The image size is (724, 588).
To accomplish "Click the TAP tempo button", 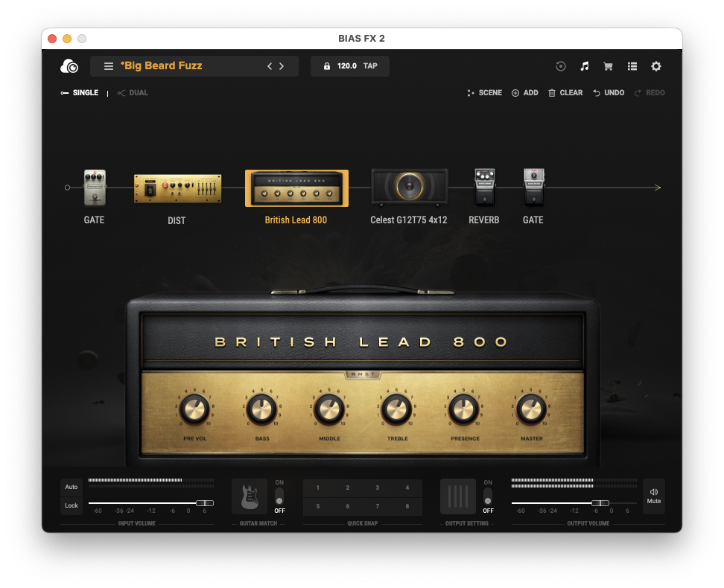I will coord(370,66).
